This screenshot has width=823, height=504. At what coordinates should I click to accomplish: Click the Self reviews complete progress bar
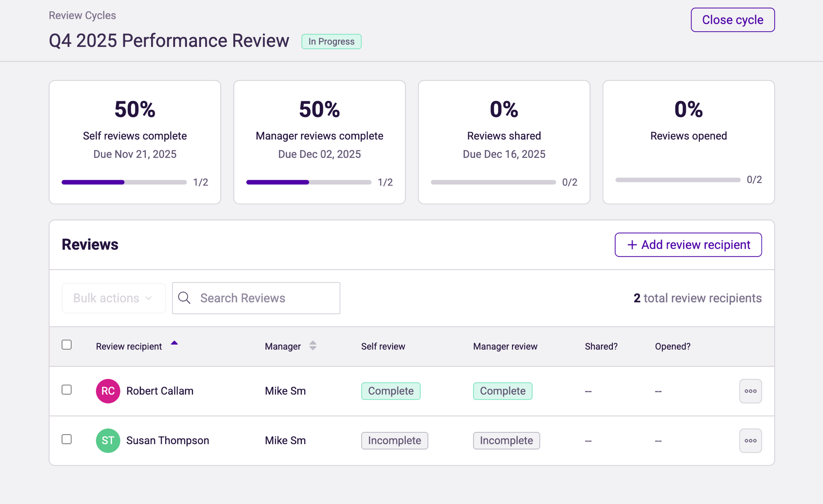pos(123,182)
